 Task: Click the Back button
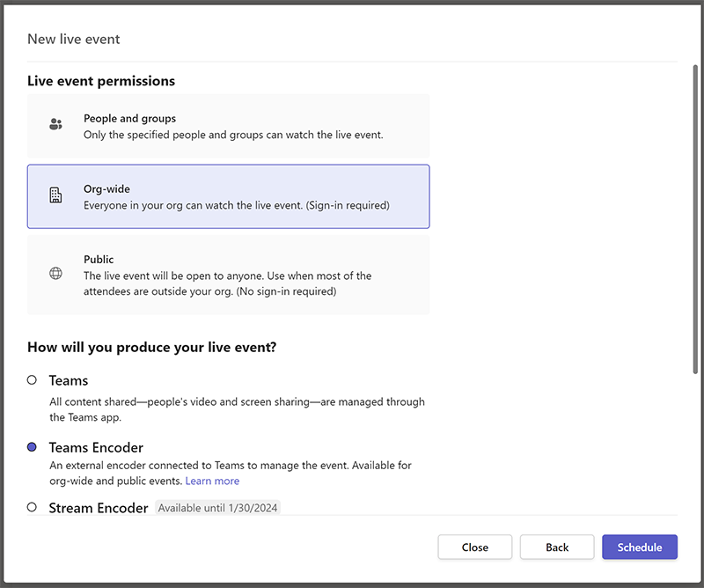[x=557, y=547]
